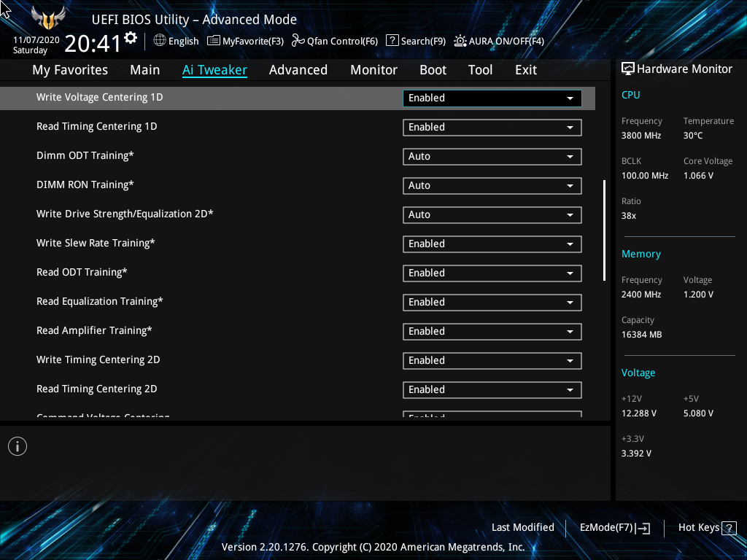The image size is (747, 560).
Task: Open Read Amplifier Training dropdown
Action: 492,332
